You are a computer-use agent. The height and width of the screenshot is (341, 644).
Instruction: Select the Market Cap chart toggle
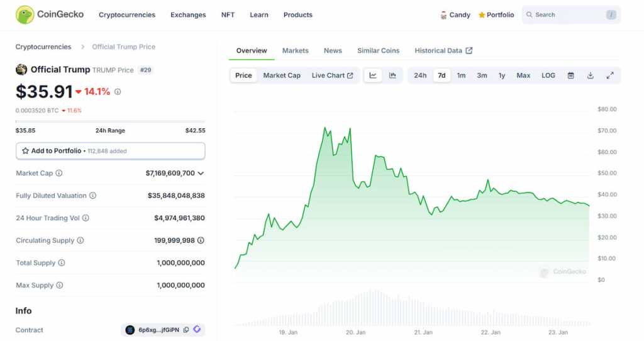(282, 75)
